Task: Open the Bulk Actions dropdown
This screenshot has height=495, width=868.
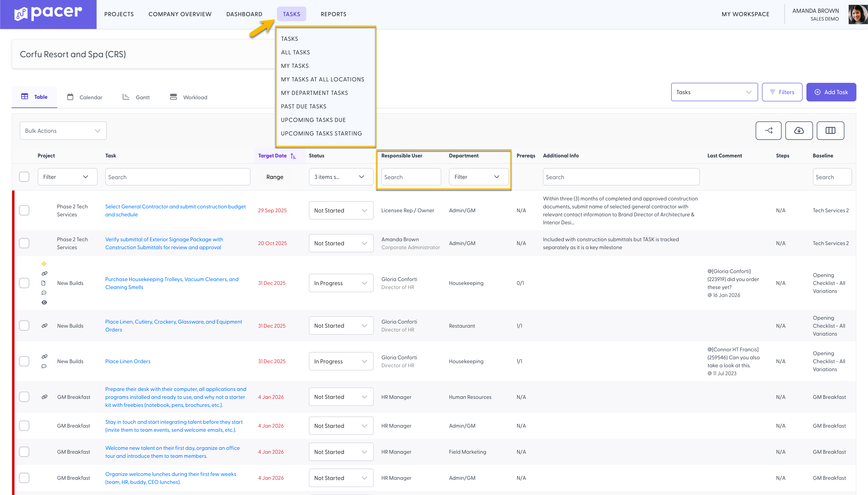Action: [63, 131]
